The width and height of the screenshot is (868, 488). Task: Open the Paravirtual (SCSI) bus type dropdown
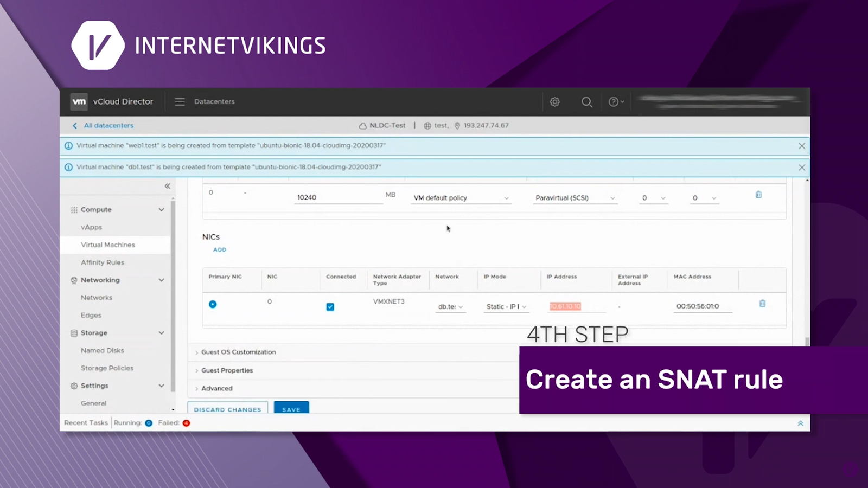click(575, 198)
